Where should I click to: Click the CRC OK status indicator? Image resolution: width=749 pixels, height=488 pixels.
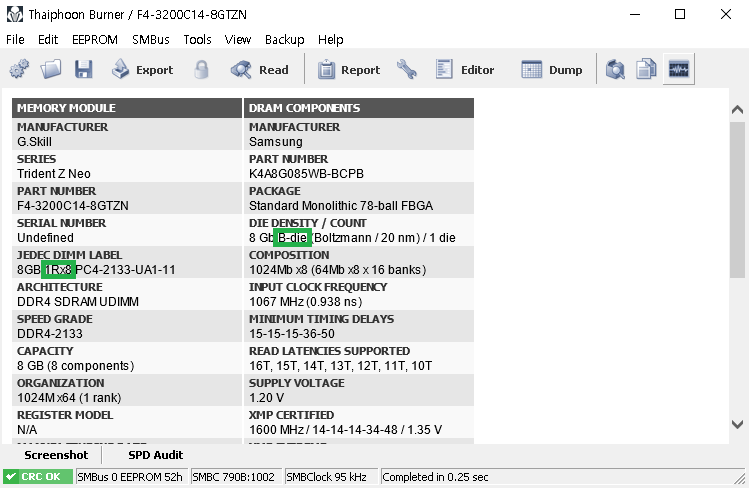click(x=38, y=477)
